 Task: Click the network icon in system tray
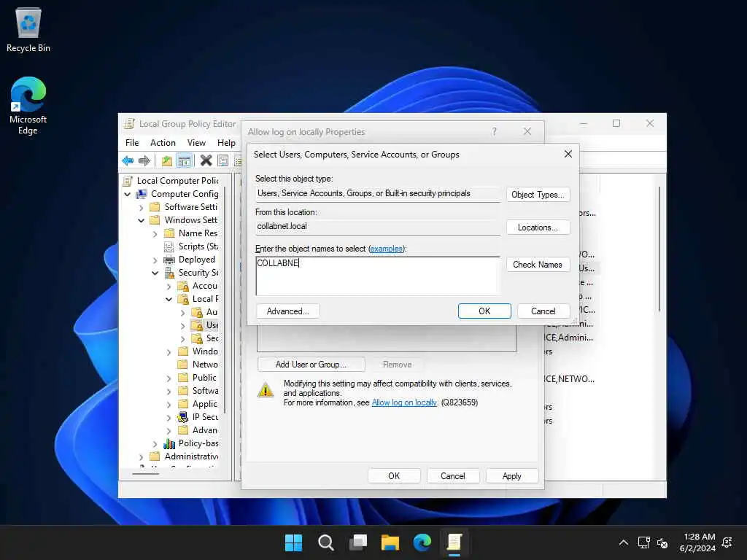click(643, 542)
